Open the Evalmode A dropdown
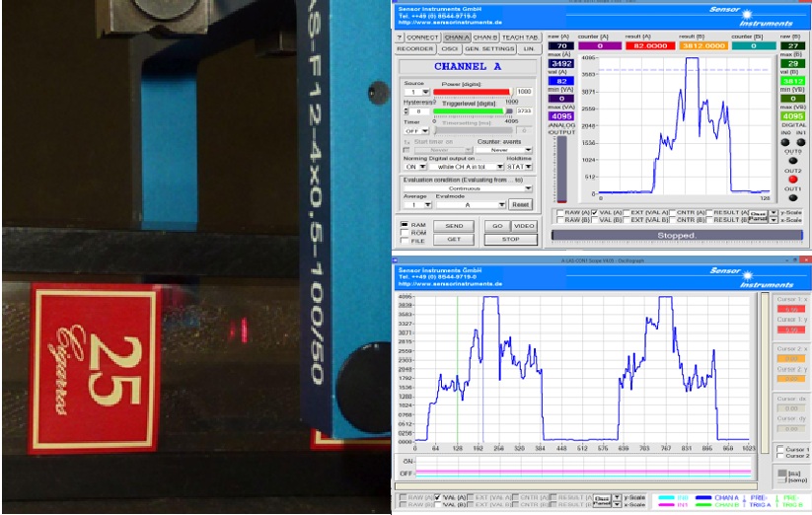The height and width of the screenshot is (515, 812). coord(471,205)
